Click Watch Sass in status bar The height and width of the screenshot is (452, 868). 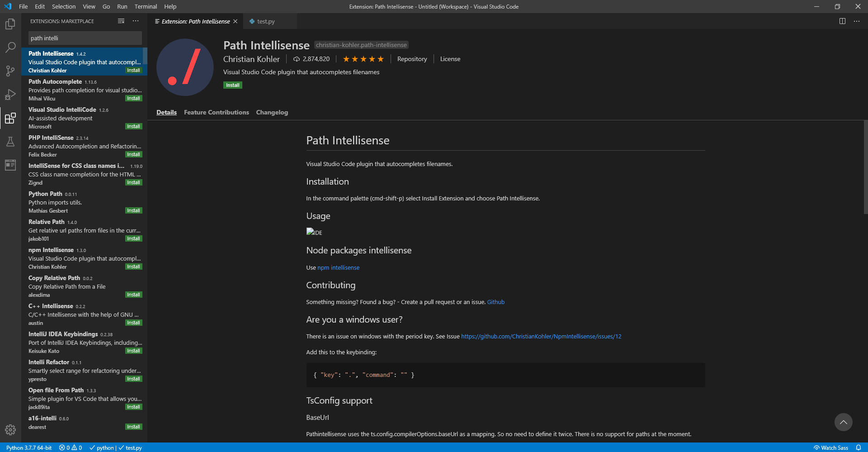pyautogui.click(x=831, y=447)
